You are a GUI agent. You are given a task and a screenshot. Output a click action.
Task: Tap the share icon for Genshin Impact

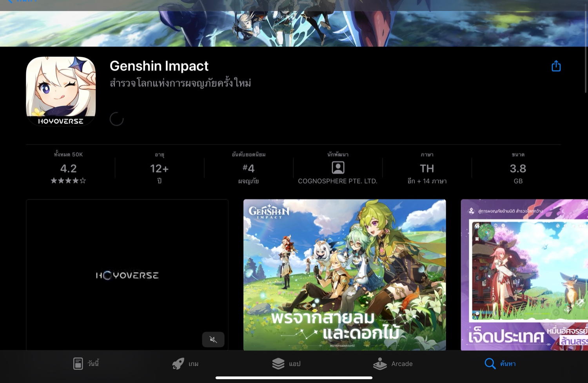[556, 66]
